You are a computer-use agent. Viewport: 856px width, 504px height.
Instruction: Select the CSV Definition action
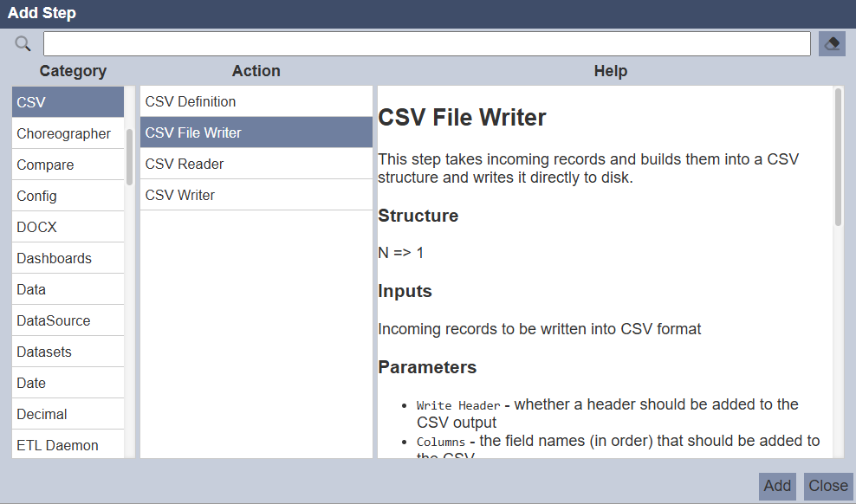click(x=191, y=101)
